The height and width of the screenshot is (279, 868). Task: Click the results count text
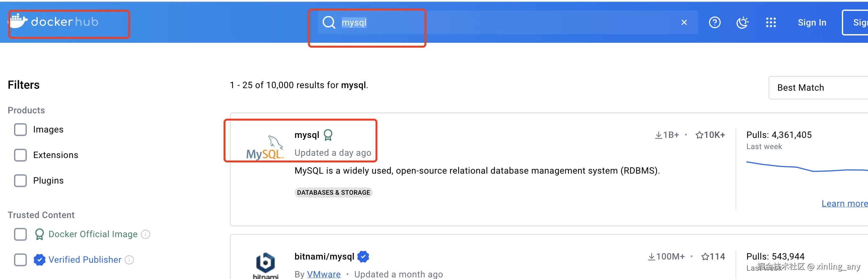pyautogui.click(x=299, y=85)
